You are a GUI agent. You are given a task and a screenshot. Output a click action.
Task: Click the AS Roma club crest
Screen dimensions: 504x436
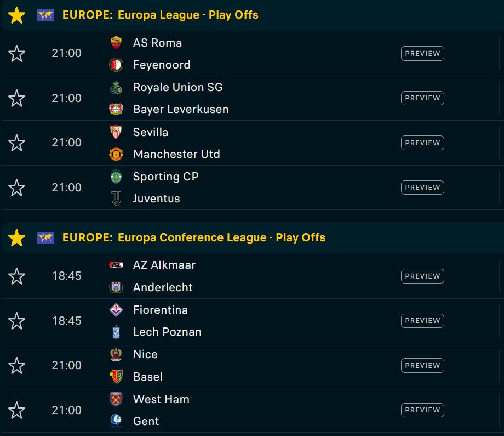[x=116, y=43]
